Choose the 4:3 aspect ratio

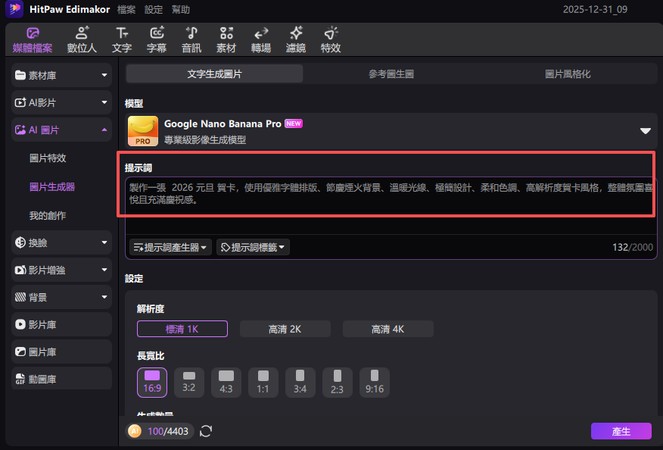[x=226, y=382]
